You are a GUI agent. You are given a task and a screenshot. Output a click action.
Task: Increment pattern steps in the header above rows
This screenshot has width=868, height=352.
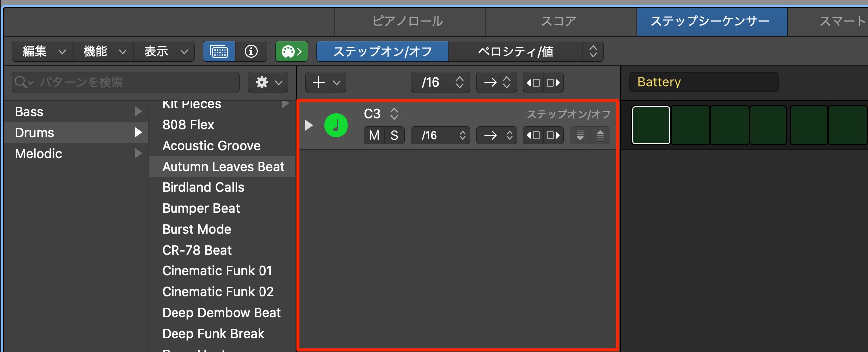click(553, 83)
